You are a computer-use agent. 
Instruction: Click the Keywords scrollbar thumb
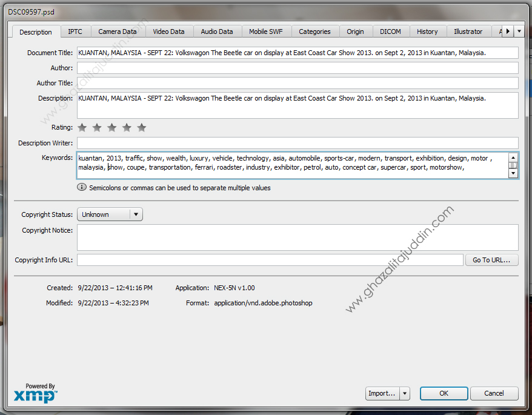[513, 165]
